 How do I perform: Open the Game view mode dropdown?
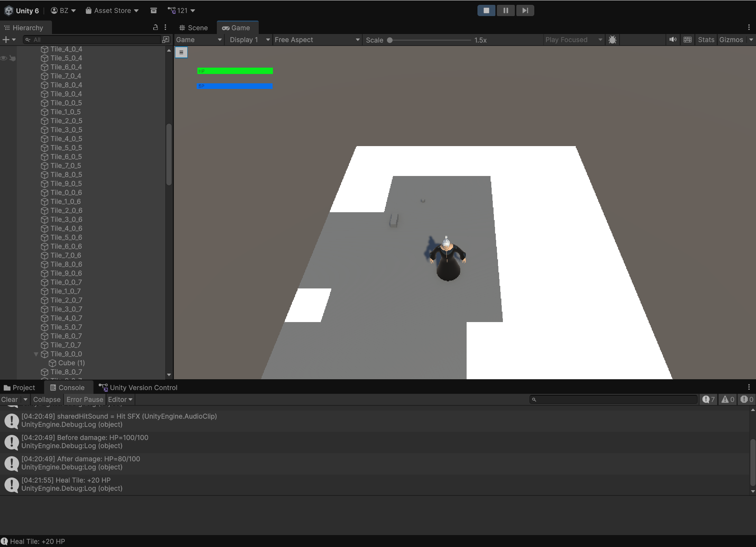tap(199, 40)
